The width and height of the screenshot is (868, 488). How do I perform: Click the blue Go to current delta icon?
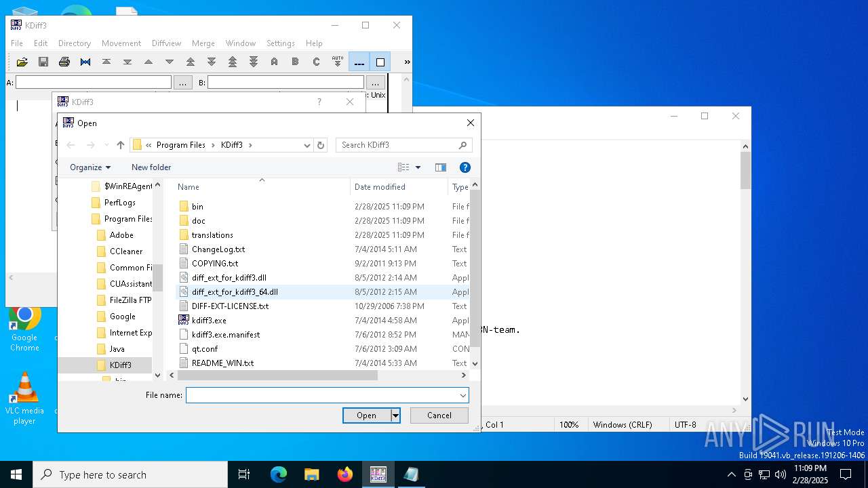pos(85,62)
